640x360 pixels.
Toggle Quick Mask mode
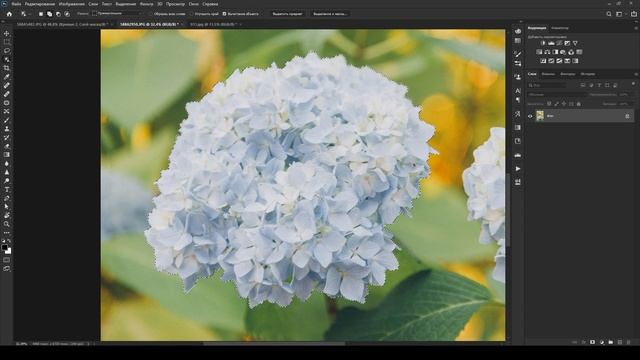[7, 260]
